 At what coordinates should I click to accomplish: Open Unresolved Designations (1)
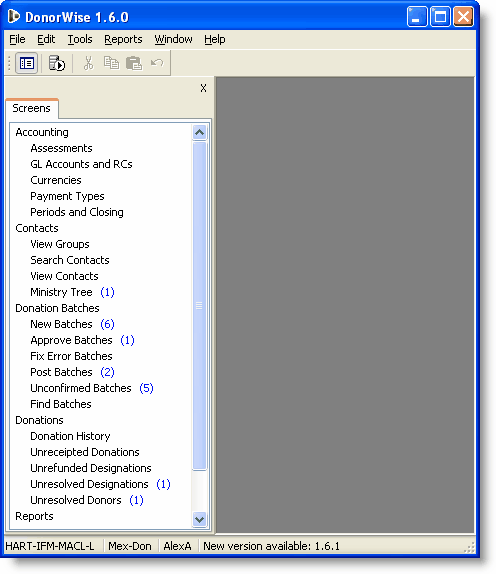point(101,484)
